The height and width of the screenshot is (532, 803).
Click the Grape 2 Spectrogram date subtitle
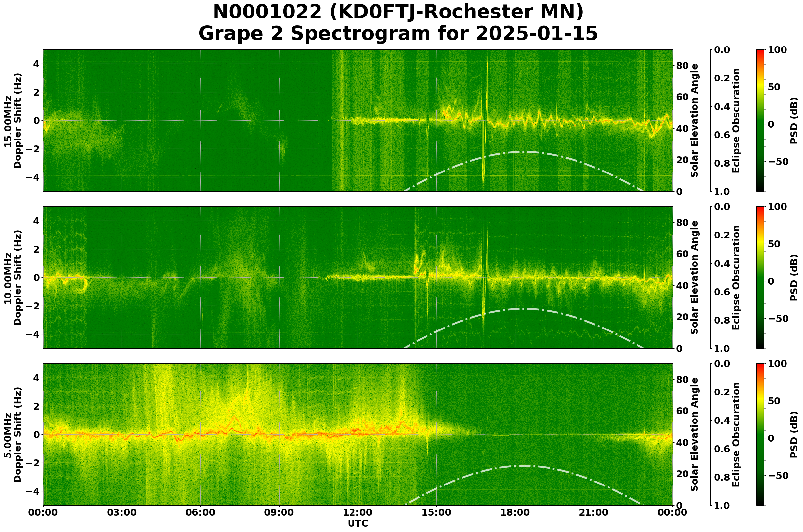point(398,34)
